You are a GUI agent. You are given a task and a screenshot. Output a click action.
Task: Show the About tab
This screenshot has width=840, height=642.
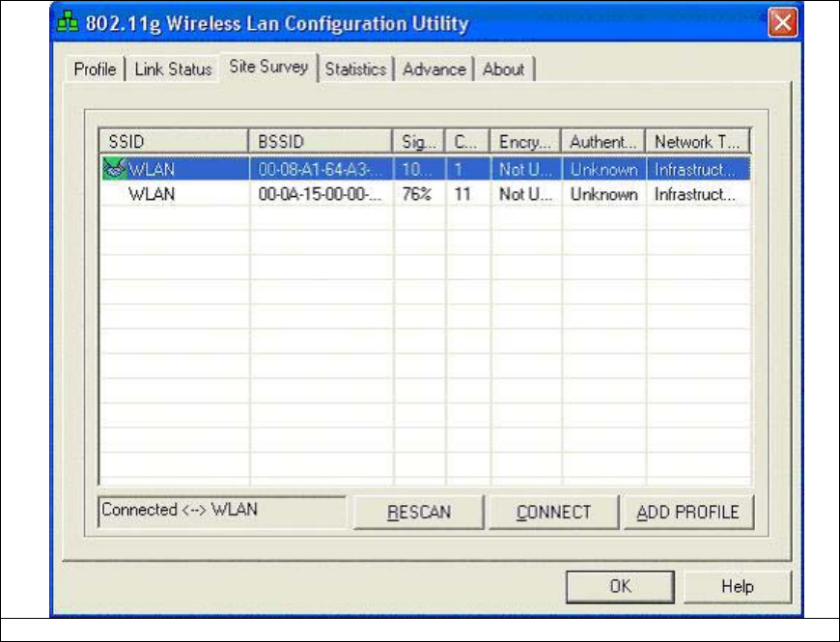504,70
